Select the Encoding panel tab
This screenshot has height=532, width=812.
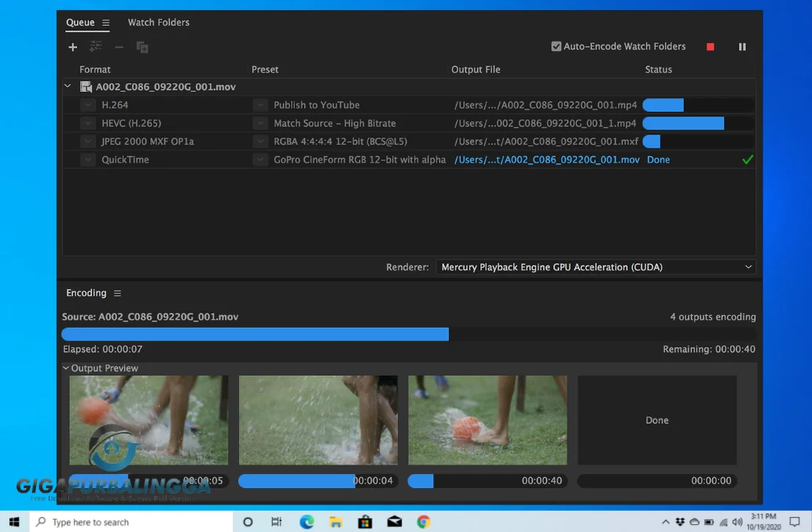[x=86, y=293]
